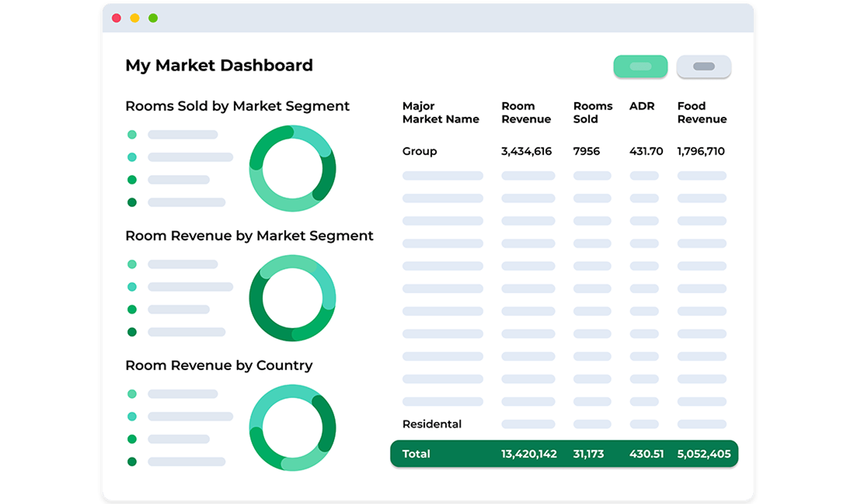Click the Total row label
The width and height of the screenshot is (861, 504).
pyautogui.click(x=416, y=453)
